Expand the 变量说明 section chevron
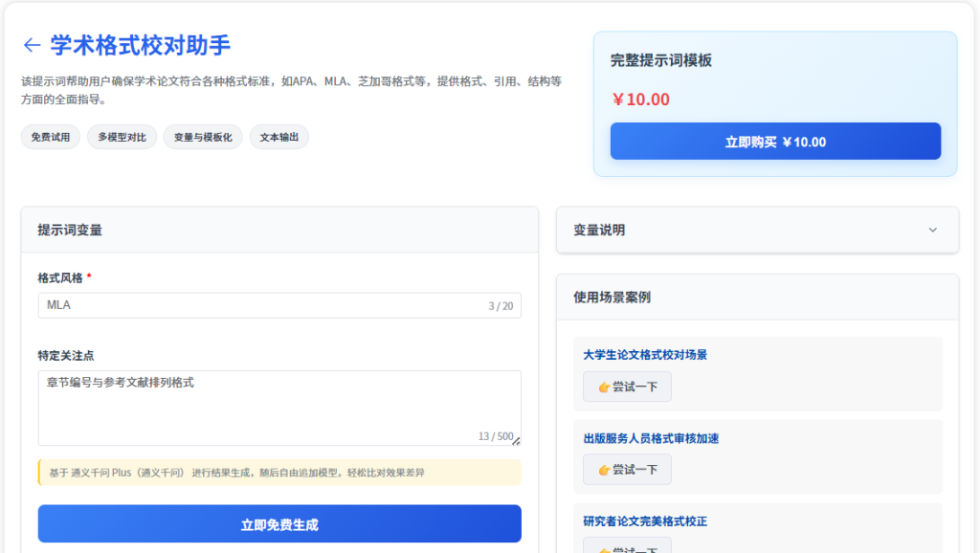This screenshot has width=980, height=553. pyautogui.click(x=932, y=230)
